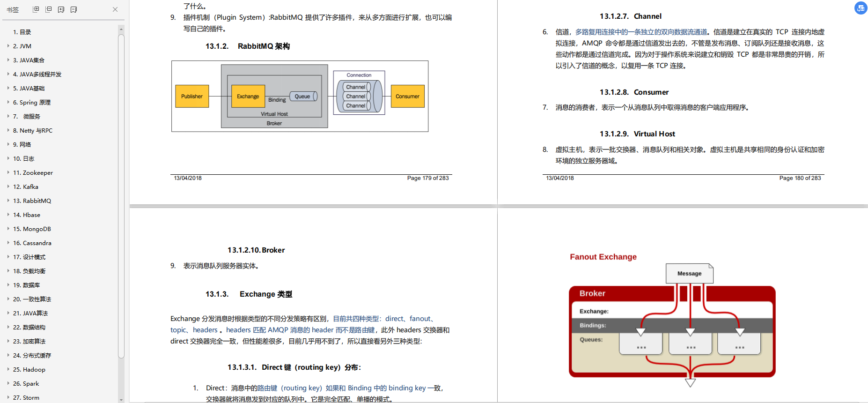This screenshot has height=403, width=868.
Task: Click the '13.1.2.9. Virtual Host' heading
Action: point(638,134)
